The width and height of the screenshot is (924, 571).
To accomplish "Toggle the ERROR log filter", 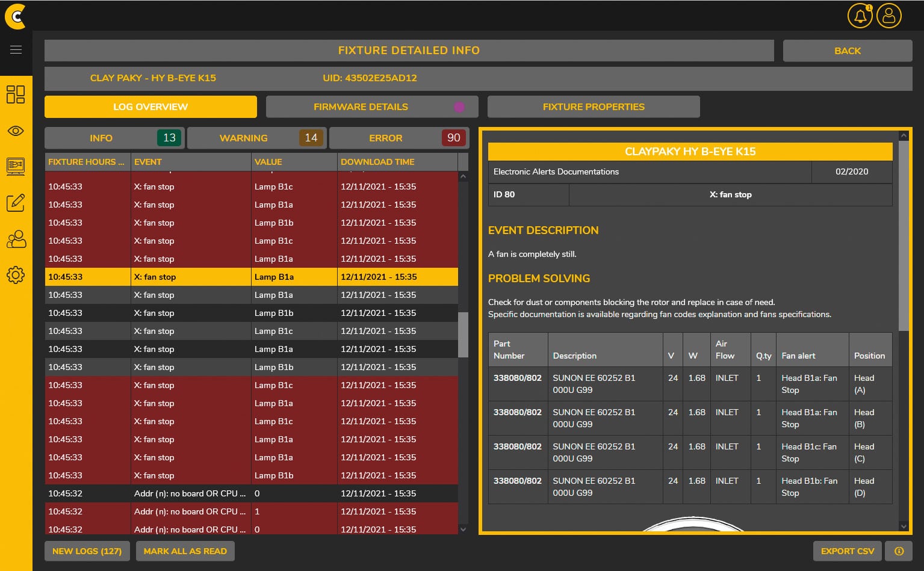I will coord(399,138).
